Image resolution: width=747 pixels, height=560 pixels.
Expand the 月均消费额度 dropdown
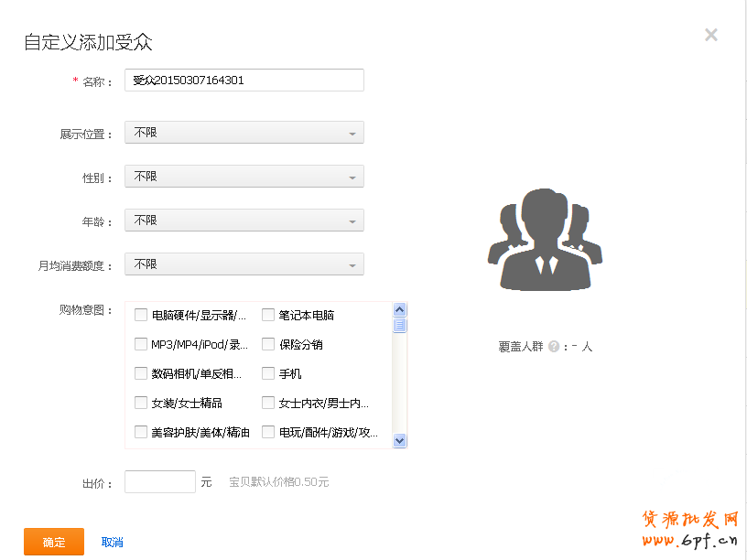click(x=244, y=264)
